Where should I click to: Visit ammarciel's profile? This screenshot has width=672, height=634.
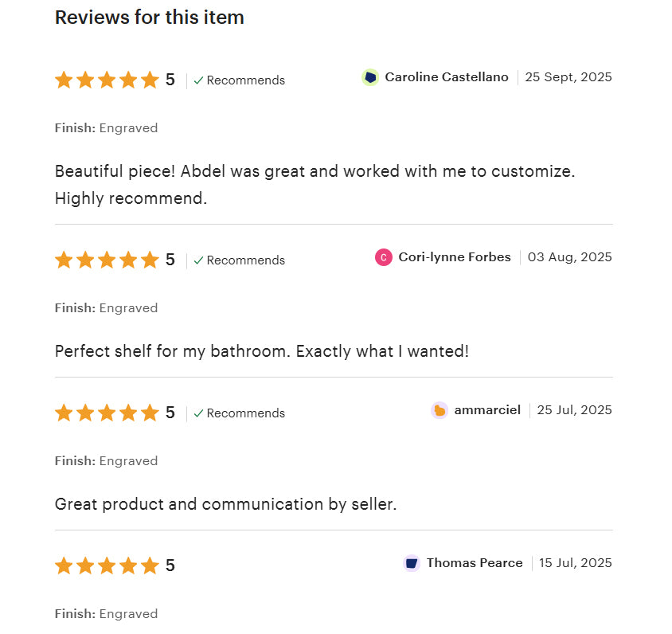pos(487,410)
